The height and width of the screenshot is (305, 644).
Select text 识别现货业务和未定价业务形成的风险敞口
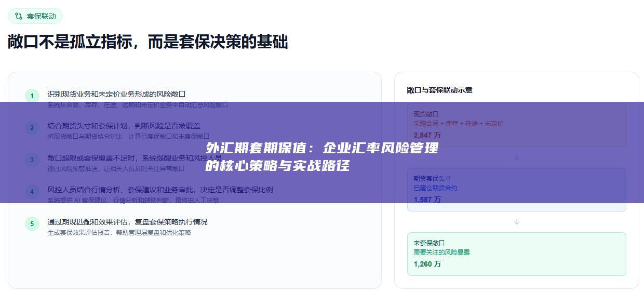click(116, 94)
